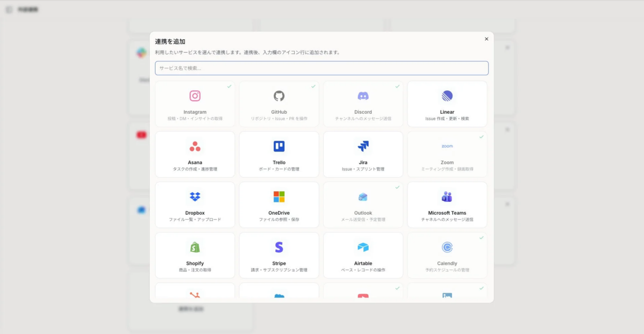Click the Discord logo icon
644x334 pixels.
pyautogui.click(x=363, y=96)
